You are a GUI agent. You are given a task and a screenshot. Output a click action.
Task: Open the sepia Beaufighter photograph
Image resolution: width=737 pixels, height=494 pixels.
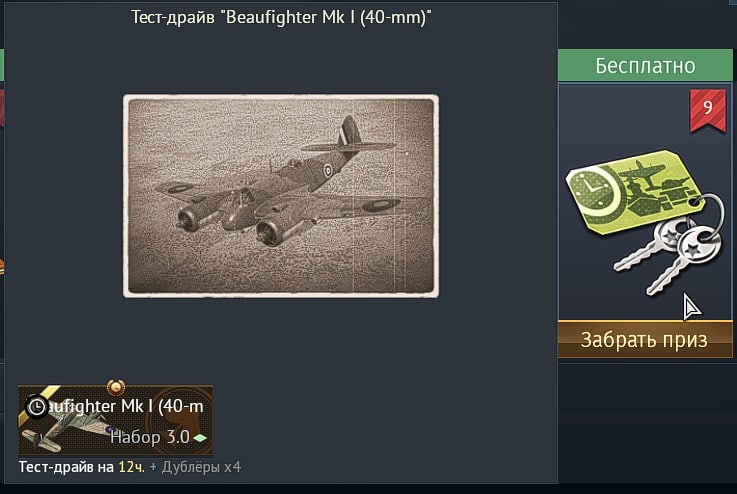coord(281,196)
